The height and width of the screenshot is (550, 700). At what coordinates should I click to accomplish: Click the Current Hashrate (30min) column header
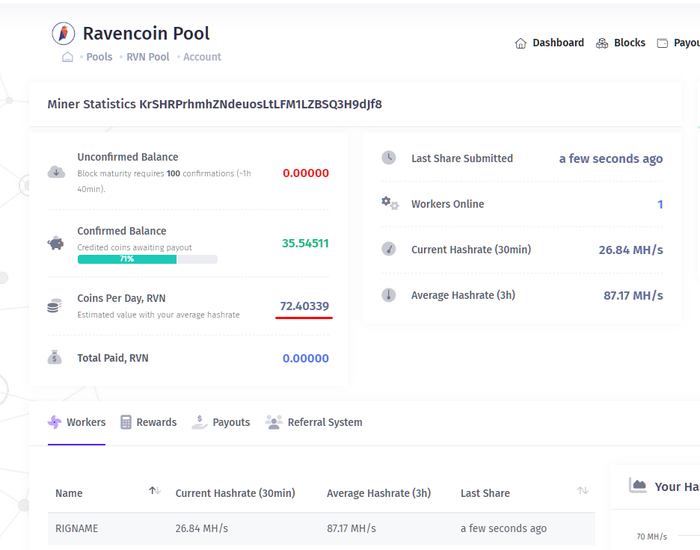point(235,493)
